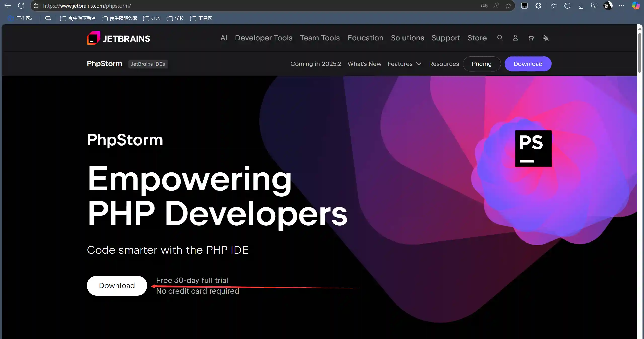
Task: Open the CDN bookmark folder
Action: (x=152, y=18)
